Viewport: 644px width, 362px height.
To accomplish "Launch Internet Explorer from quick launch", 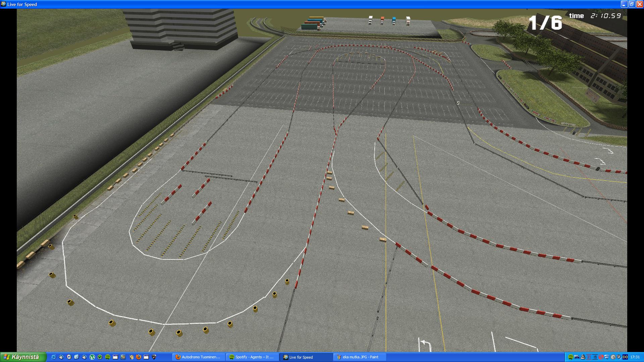I will coord(53,357).
